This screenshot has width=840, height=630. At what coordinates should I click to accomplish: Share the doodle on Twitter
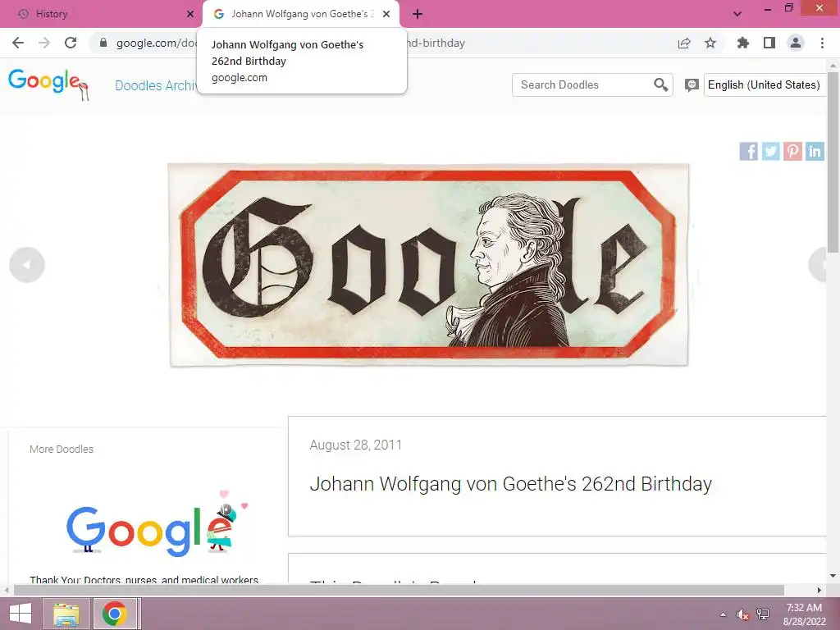(x=770, y=152)
